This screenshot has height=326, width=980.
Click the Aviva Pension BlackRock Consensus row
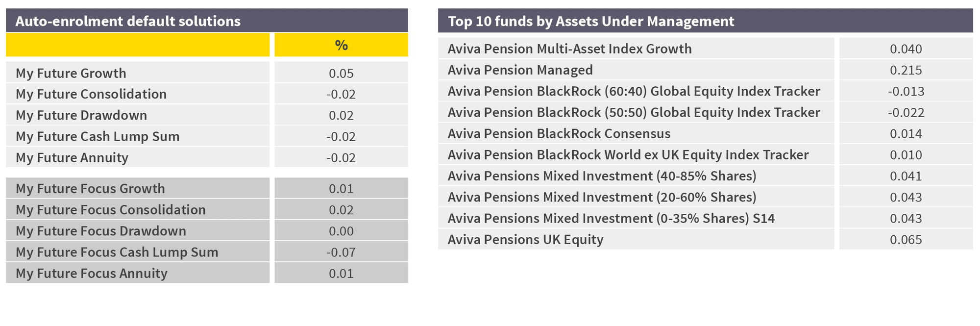tap(706, 133)
